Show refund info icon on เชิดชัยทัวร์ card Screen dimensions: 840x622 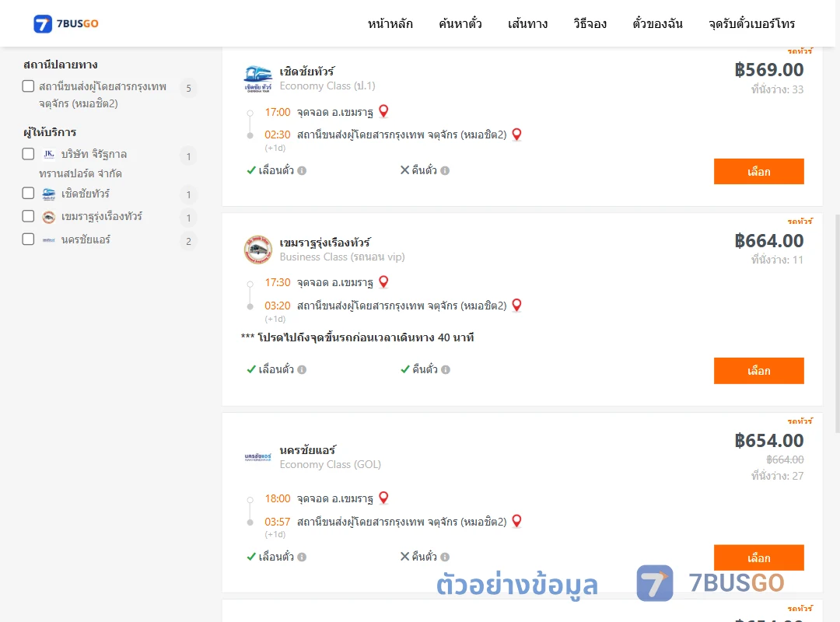click(x=445, y=171)
